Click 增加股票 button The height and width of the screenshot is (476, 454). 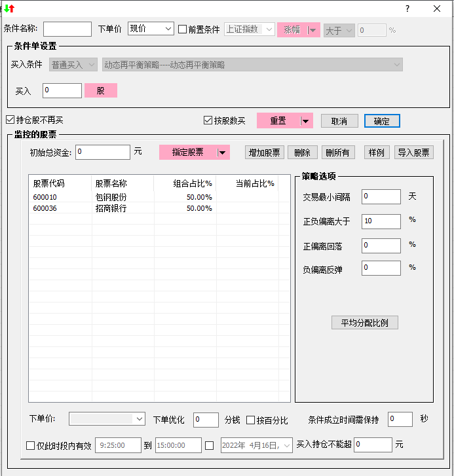(x=264, y=153)
